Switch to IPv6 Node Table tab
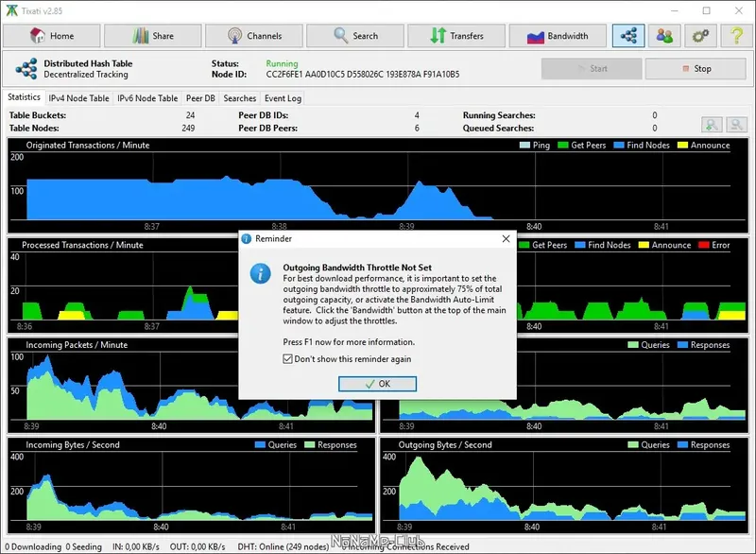 pyautogui.click(x=147, y=98)
